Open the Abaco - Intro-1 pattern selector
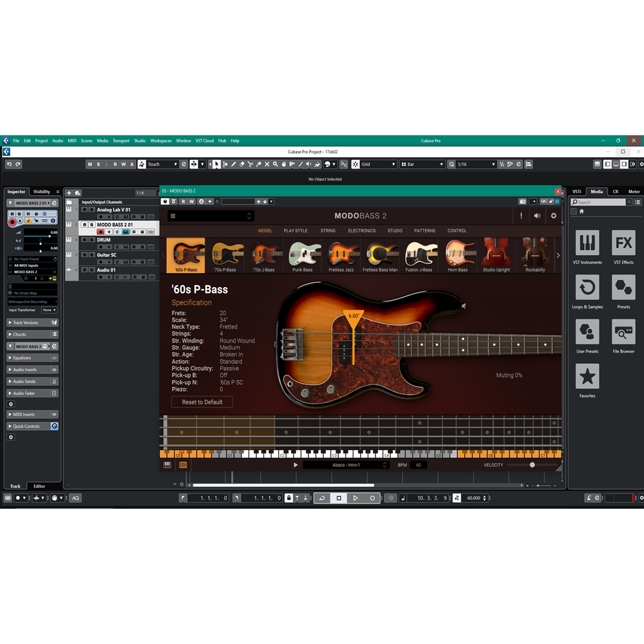Viewport: 644px width, 644px height. point(346,465)
